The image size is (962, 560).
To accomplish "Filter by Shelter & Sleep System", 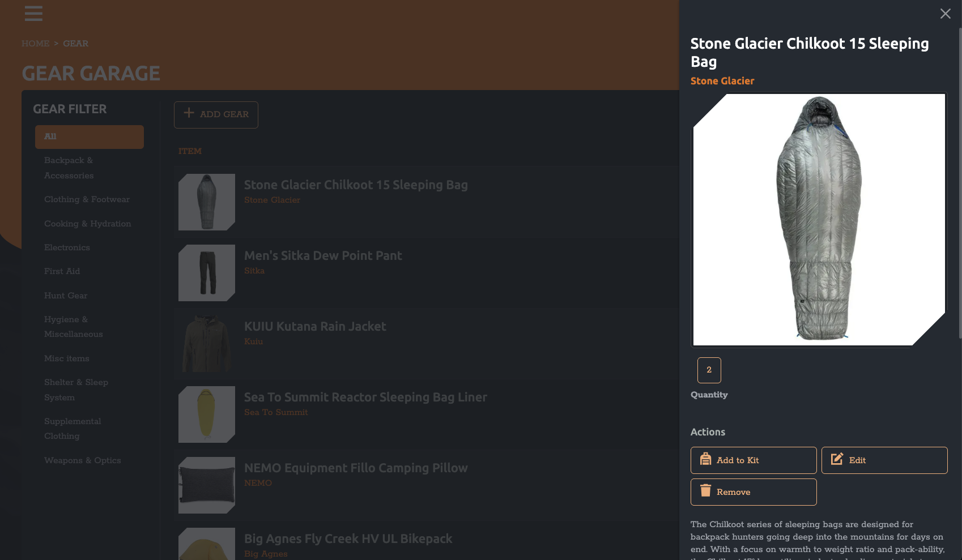I will click(90, 390).
